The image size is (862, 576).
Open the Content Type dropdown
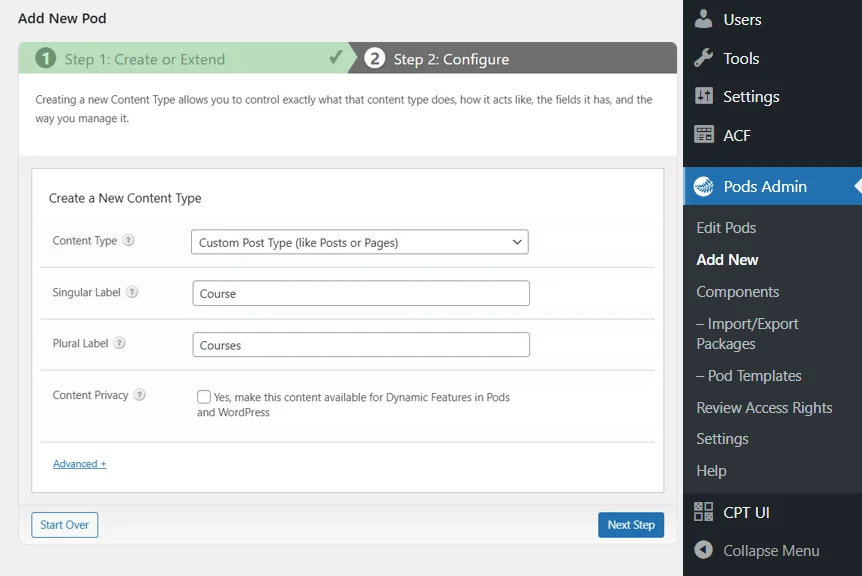pyautogui.click(x=360, y=242)
